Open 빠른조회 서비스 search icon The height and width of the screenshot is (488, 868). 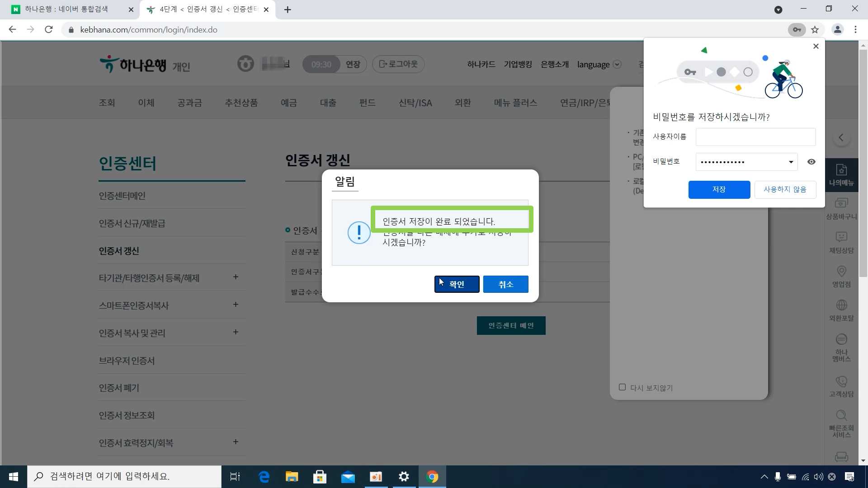click(841, 422)
